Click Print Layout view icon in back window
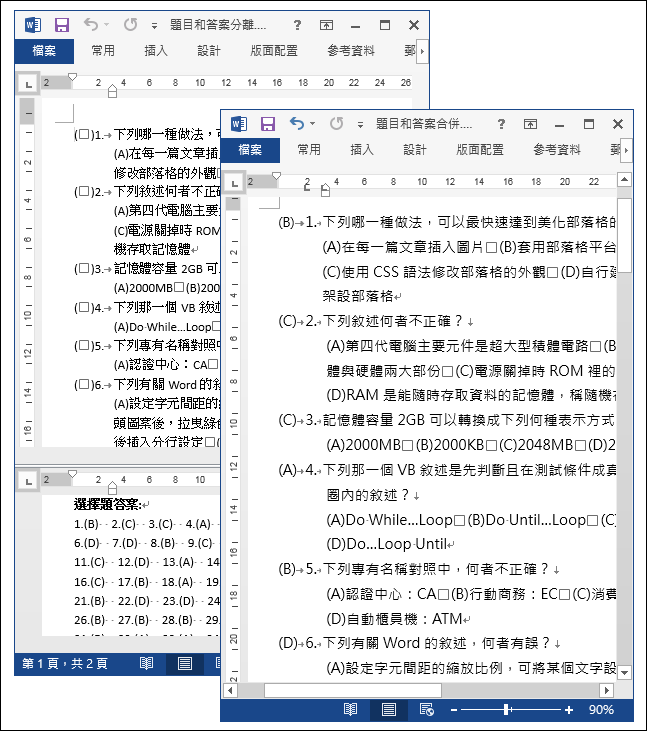 [185, 663]
